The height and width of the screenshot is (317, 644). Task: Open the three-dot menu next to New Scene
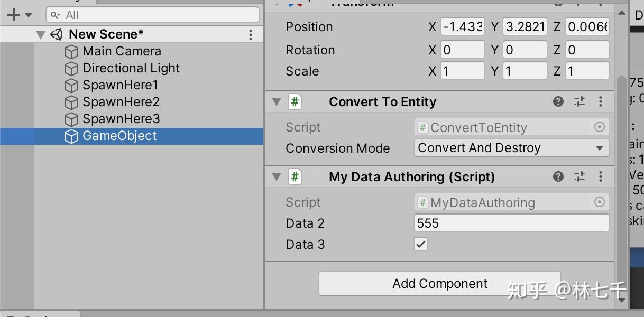pyautogui.click(x=250, y=34)
